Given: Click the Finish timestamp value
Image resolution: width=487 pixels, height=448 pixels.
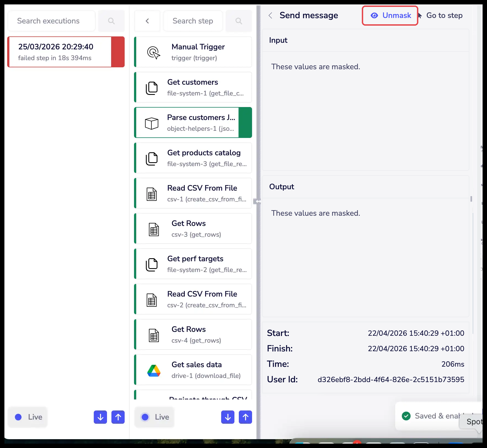Looking at the screenshot, I should pyautogui.click(x=416, y=349).
